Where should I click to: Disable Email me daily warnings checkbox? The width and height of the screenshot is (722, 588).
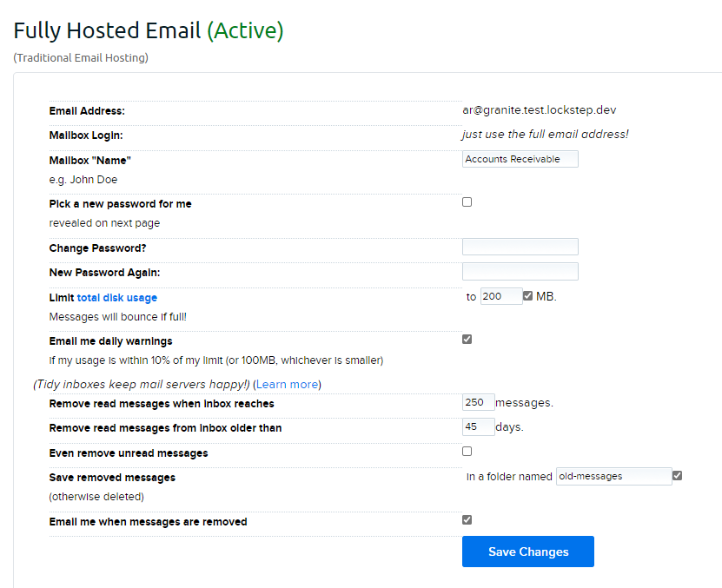click(x=467, y=340)
